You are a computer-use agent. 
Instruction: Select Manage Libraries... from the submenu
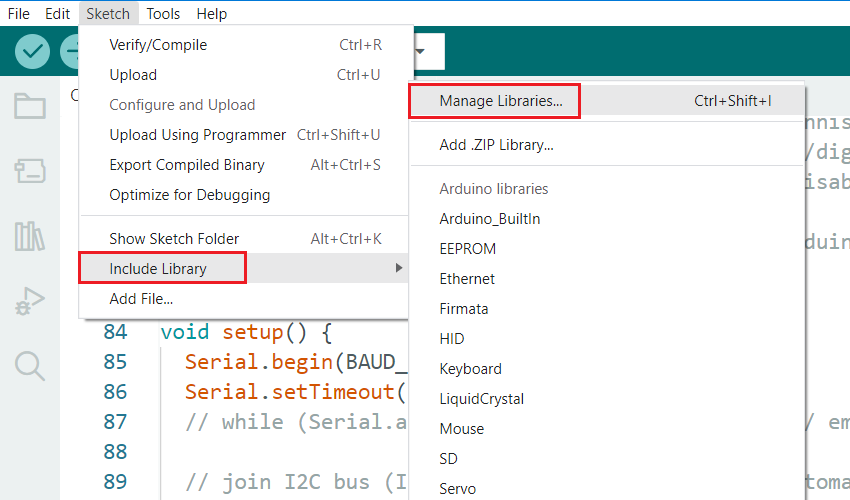(501, 101)
